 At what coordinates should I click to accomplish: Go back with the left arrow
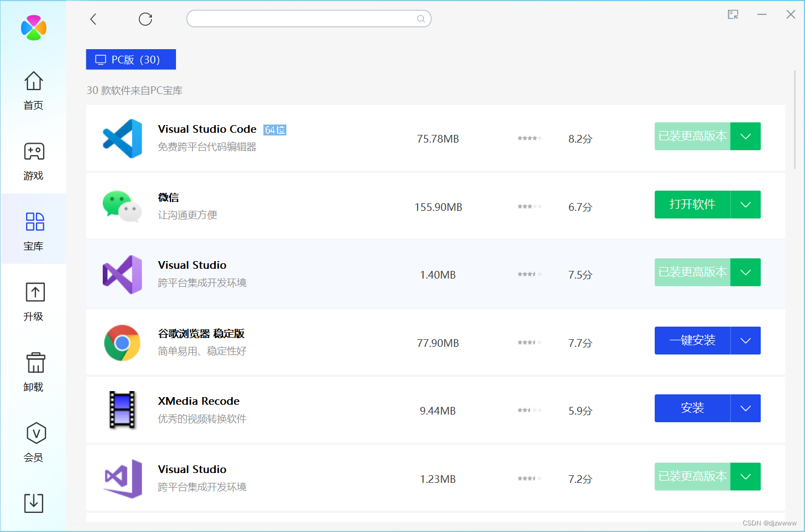(93, 19)
